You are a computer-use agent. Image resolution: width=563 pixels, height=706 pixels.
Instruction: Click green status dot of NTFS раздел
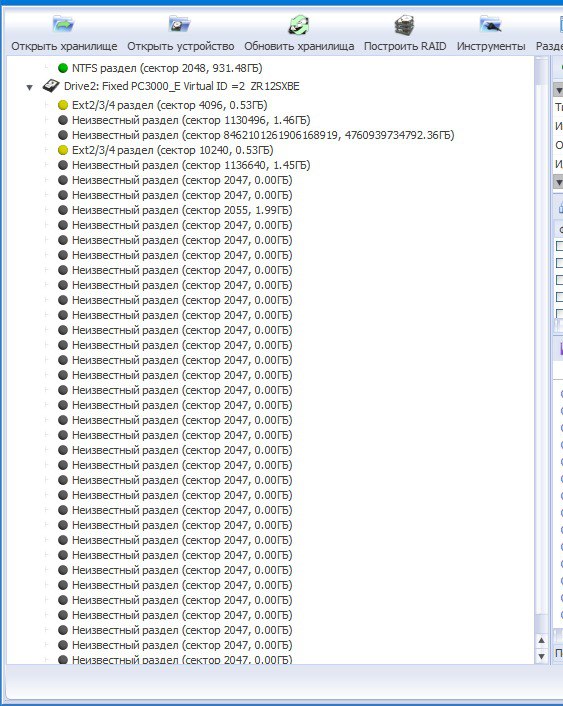pyautogui.click(x=63, y=68)
